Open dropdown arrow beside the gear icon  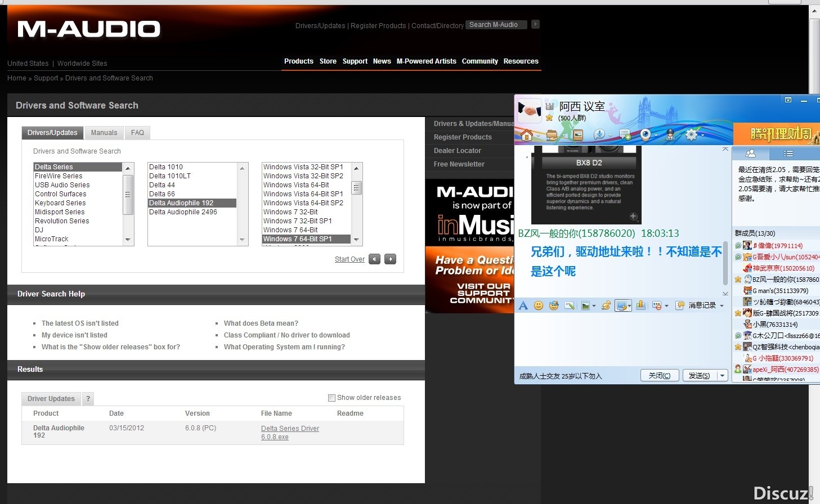coord(703,135)
